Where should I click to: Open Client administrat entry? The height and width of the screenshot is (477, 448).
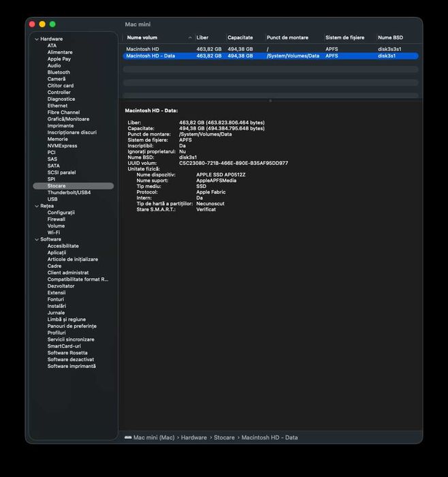[x=68, y=273]
